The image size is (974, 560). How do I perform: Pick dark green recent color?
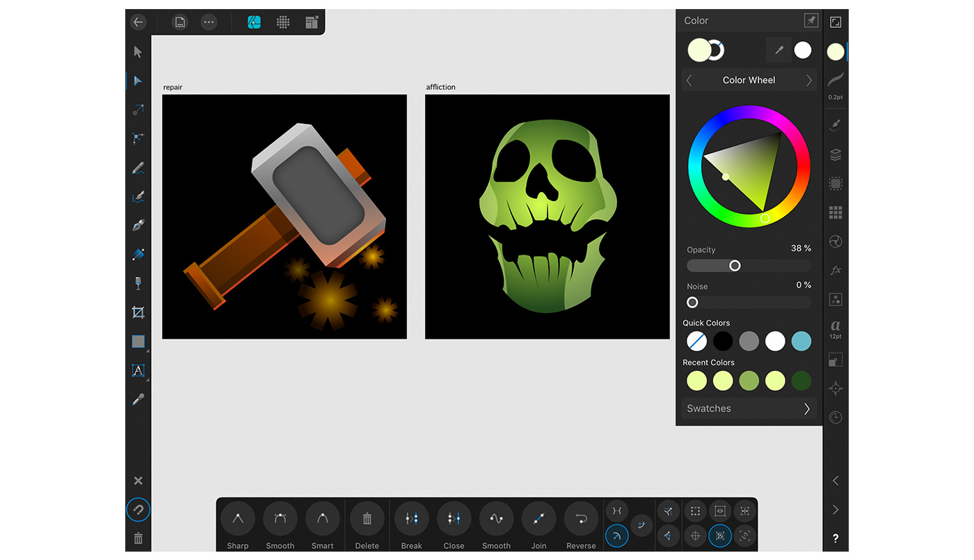[x=801, y=381]
